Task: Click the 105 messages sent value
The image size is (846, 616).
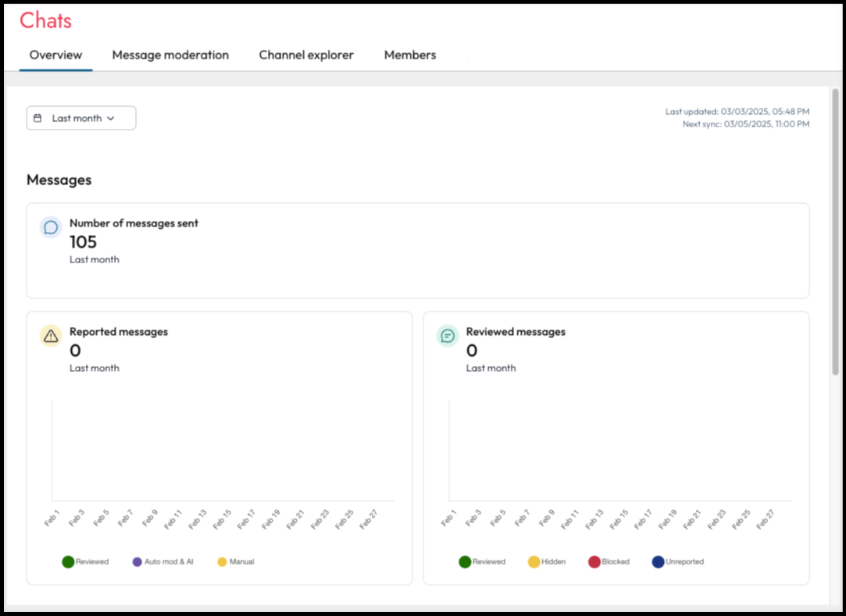Action: (83, 242)
